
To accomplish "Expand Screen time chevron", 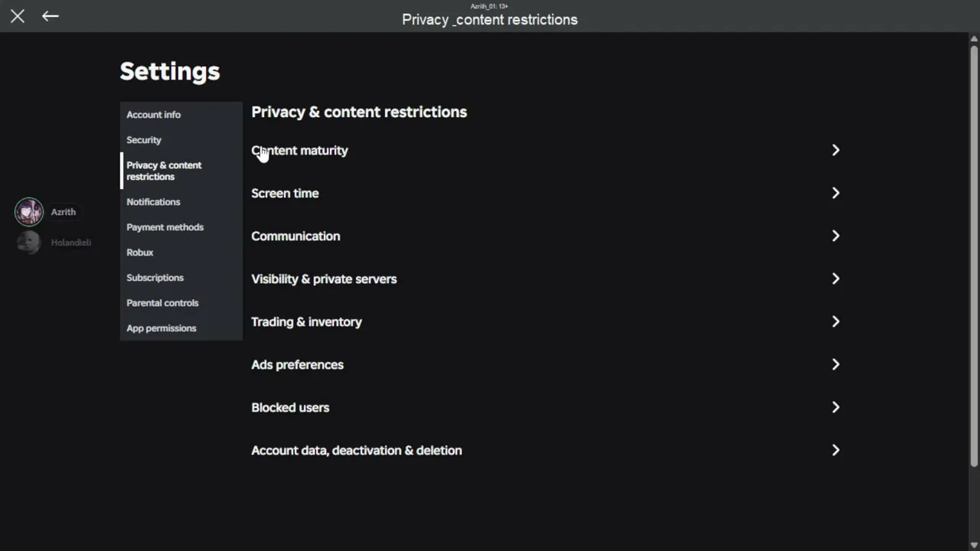I will [835, 194].
